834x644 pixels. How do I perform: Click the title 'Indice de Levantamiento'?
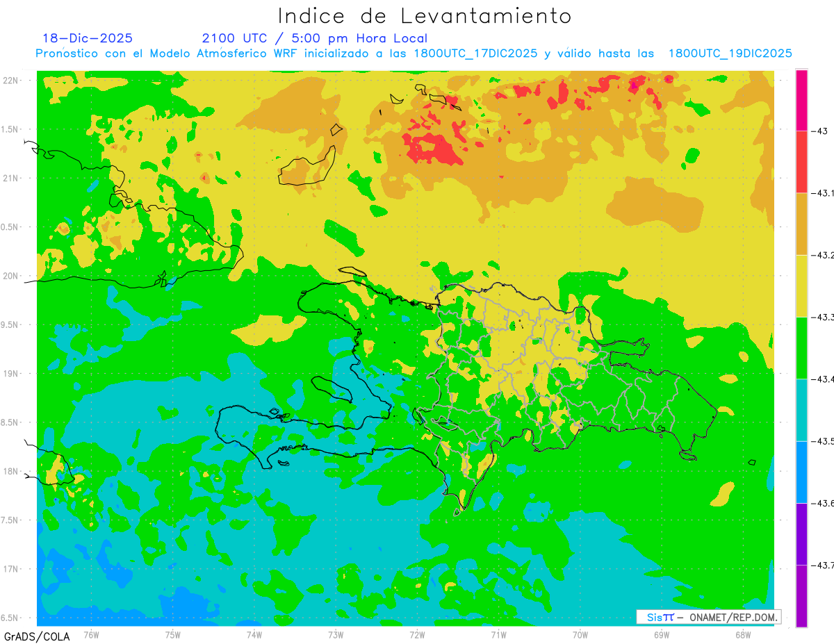425,16
